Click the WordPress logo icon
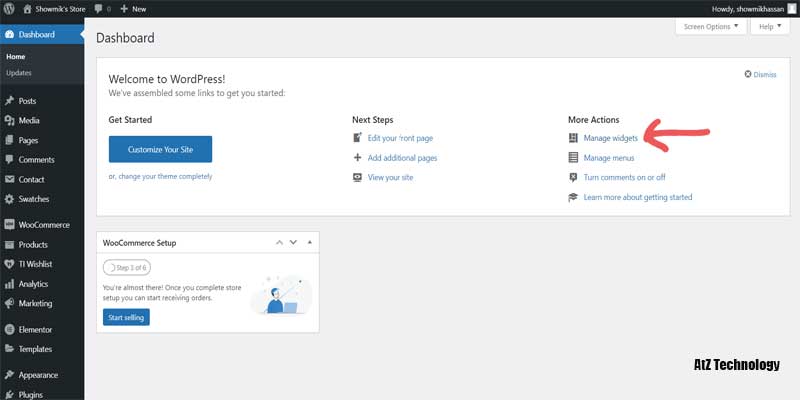 click(10, 9)
